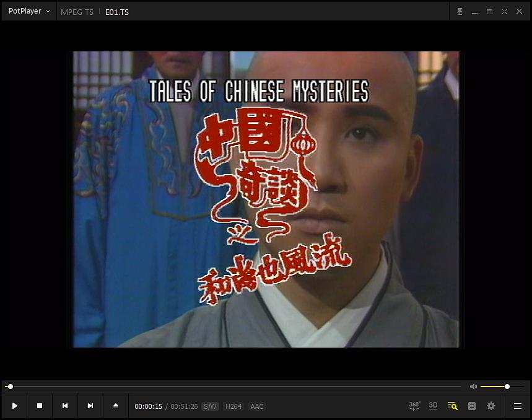Viewport: 532px width, 420px height.
Task: Click the video seek bar
Action: (x=233, y=387)
